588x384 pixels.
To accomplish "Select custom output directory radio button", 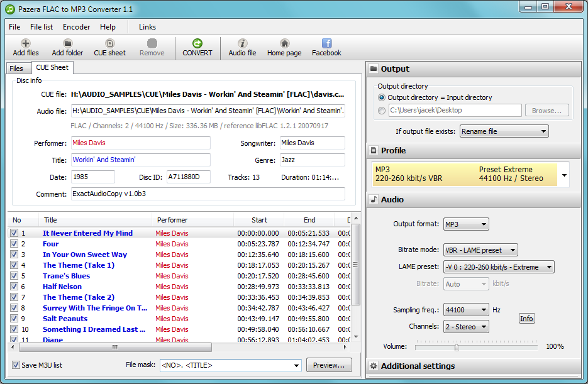I will [x=382, y=109].
